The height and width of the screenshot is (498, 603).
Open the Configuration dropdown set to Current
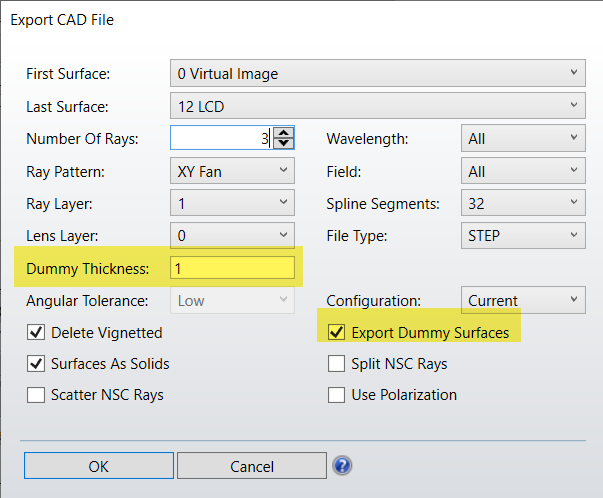522,300
